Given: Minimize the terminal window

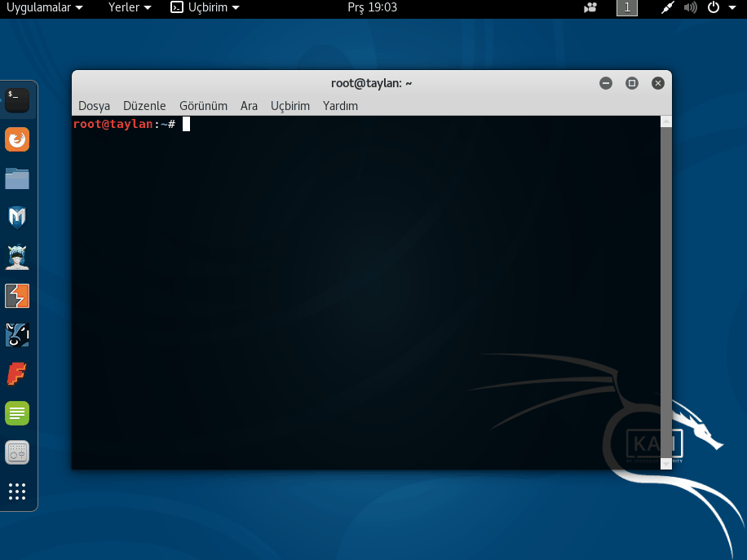Looking at the screenshot, I should pos(605,83).
